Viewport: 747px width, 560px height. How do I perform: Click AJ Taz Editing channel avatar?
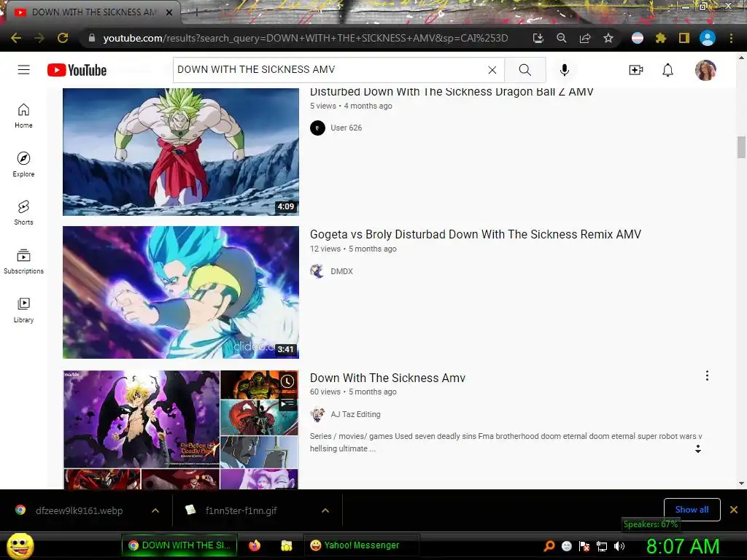317,414
